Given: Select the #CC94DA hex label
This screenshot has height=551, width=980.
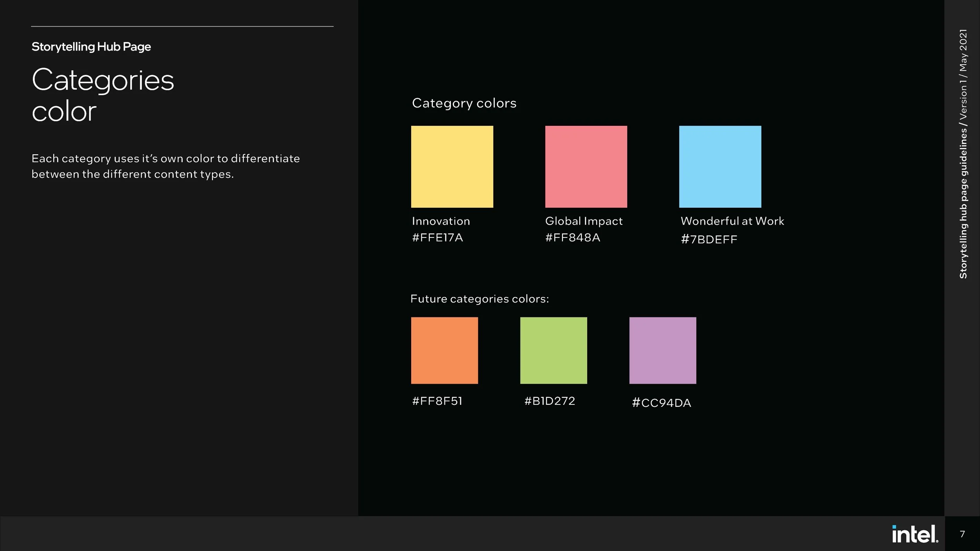Looking at the screenshot, I should 661,403.
